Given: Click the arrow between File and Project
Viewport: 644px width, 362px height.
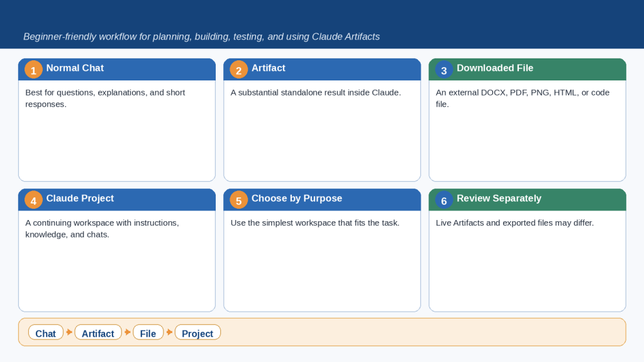Looking at the screenshot, I should point(169,332).
